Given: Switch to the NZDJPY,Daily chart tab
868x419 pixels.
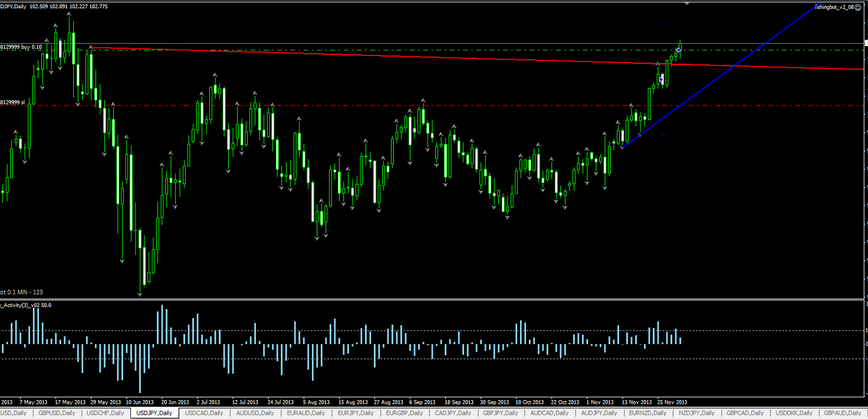Looking at the screenshot, I should 696,413.
